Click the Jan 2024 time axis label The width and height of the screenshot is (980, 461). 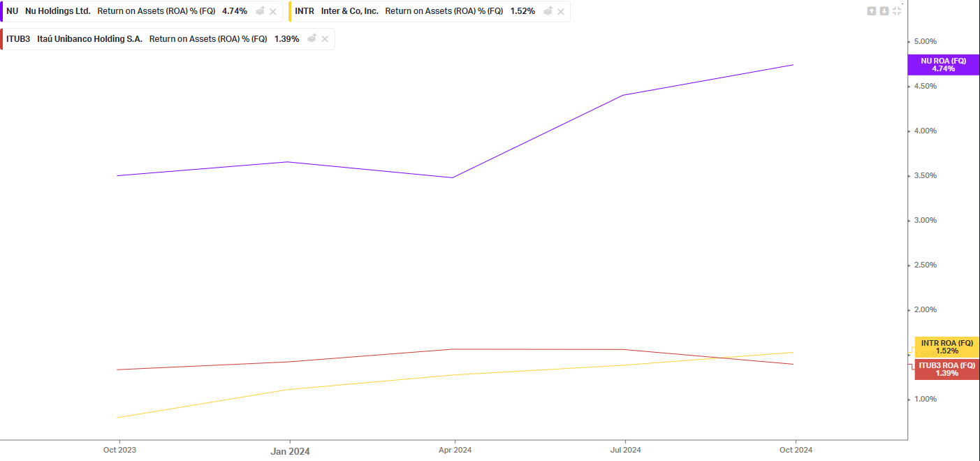[290, 451]
